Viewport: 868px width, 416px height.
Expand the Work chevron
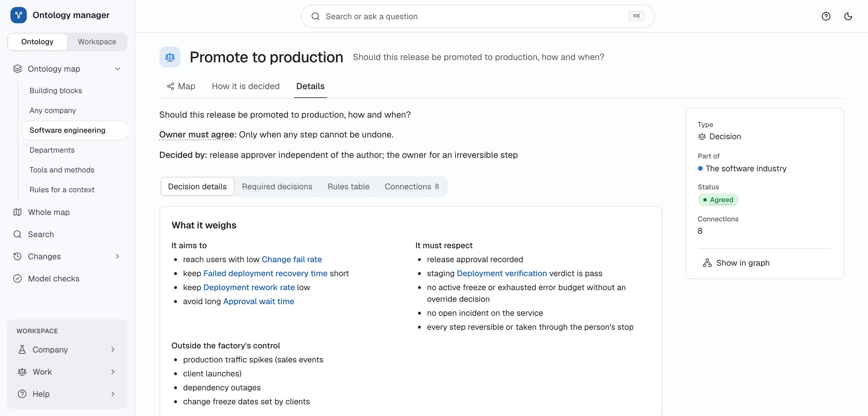point(113,372)
